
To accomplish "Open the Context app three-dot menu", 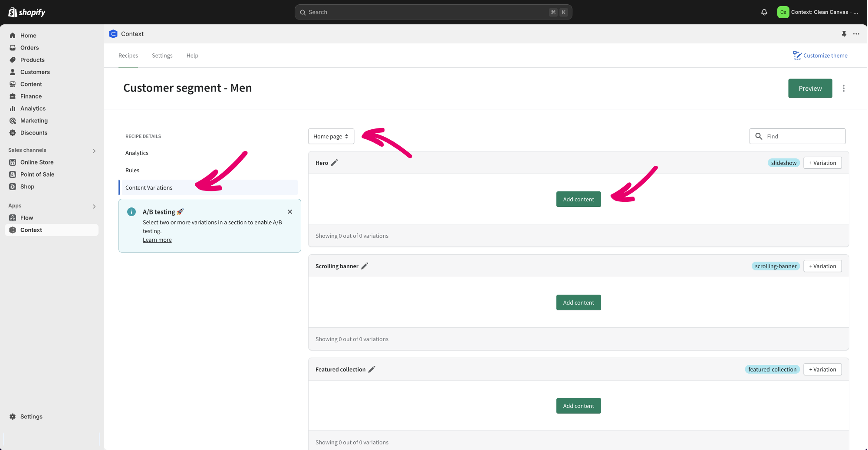I will [x=856, y=34].
